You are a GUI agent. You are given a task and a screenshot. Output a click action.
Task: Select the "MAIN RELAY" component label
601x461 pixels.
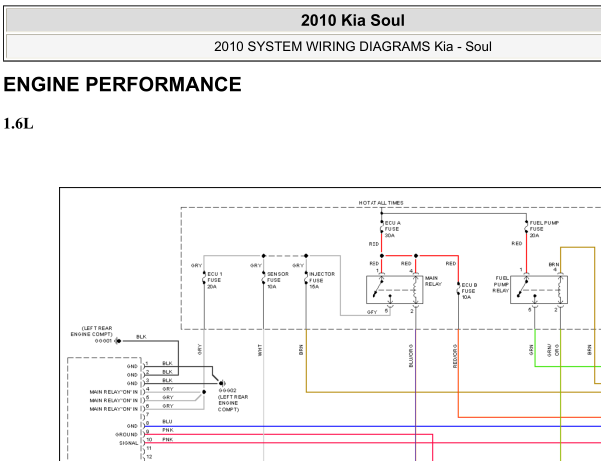(434, 281)
